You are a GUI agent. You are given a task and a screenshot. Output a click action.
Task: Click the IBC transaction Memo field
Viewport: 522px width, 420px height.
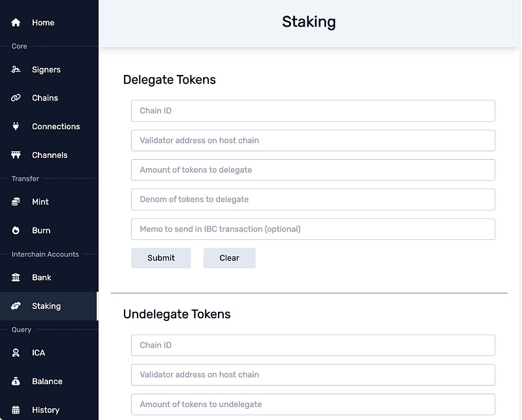[x=313, y=229]
